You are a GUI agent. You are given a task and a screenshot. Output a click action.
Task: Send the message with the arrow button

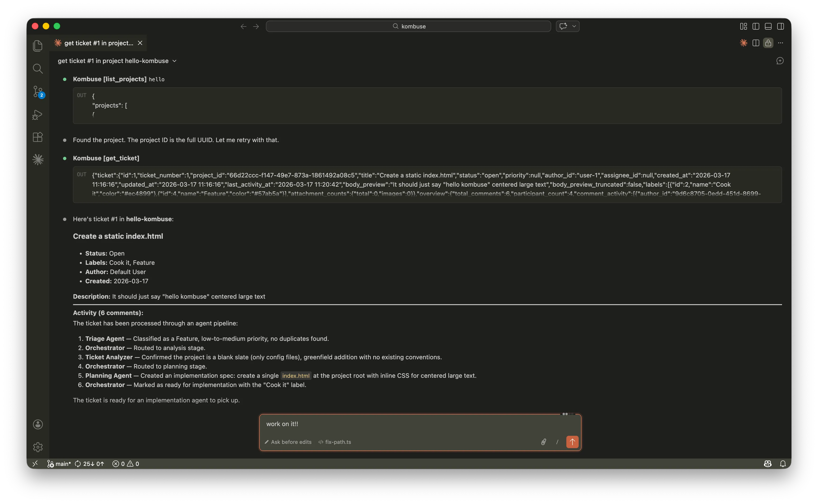point(572,442)
